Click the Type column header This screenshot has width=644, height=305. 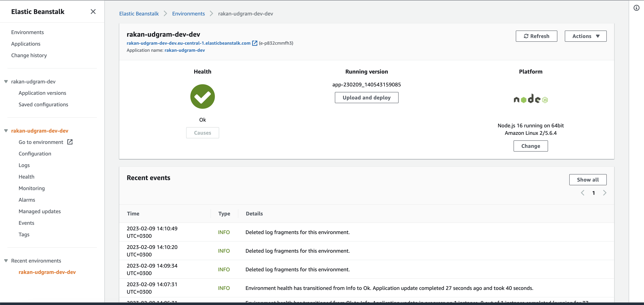[x=224, y=214]
